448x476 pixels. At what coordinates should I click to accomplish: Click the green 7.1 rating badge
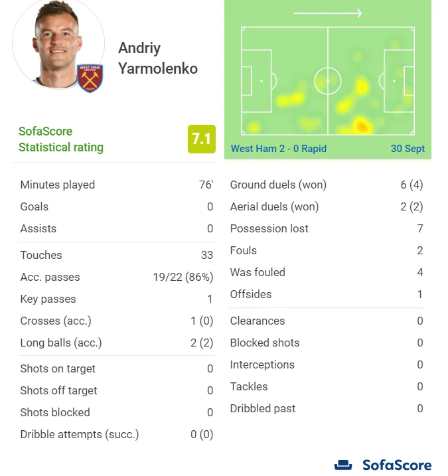[x=201, y=139]
